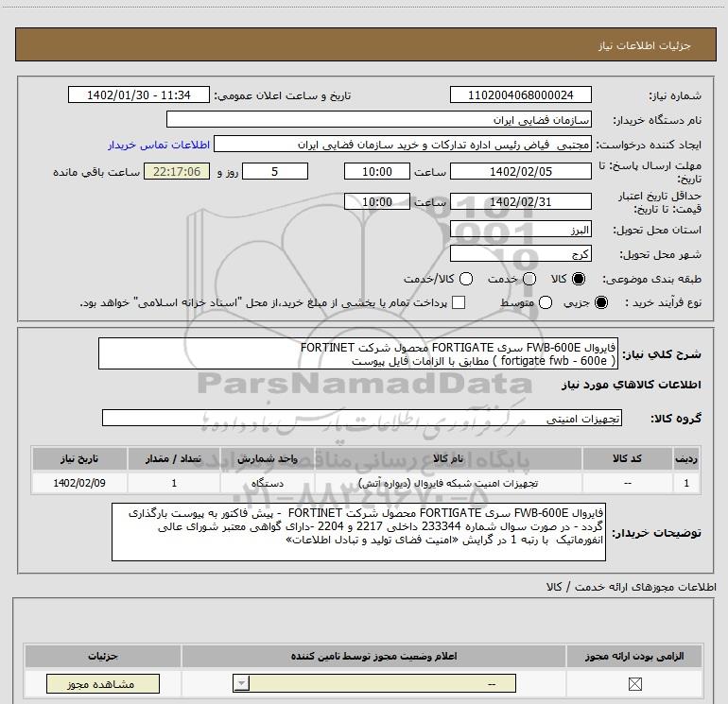
Task: Click the کد کالا cell showing --
Action: click(x=627, y=483)
